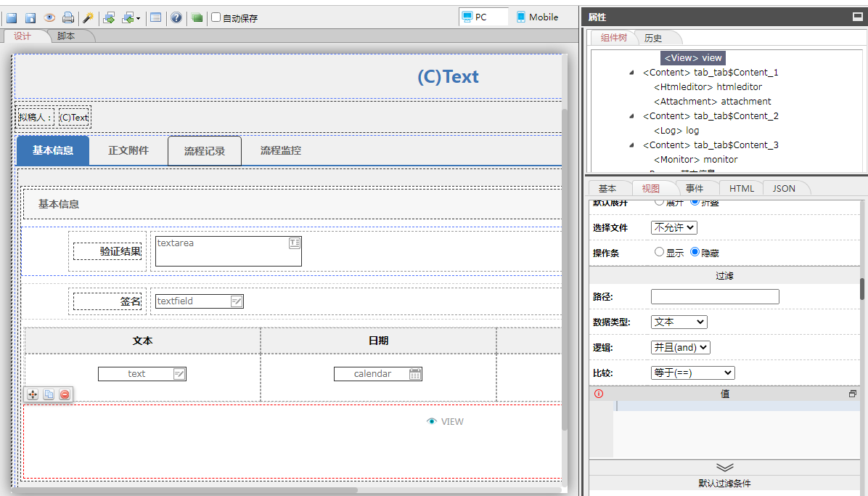
Task: Select the 隐藏 radio for 操作条
Action: 695,252
